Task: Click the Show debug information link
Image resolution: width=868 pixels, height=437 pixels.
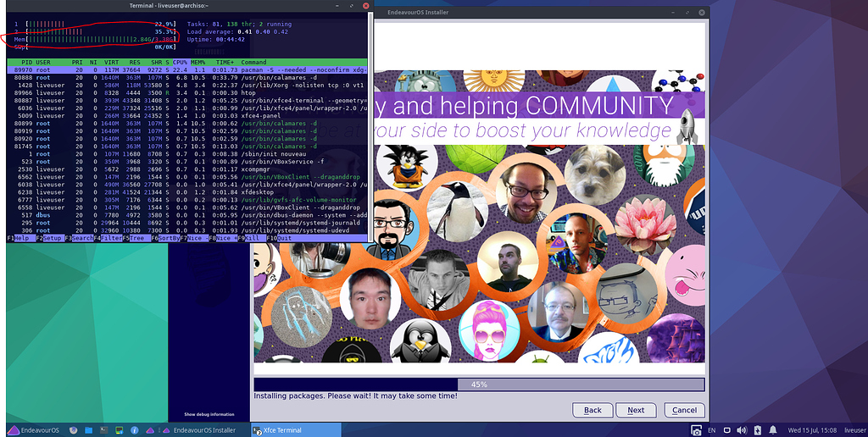Action: [x=210, y=414]
